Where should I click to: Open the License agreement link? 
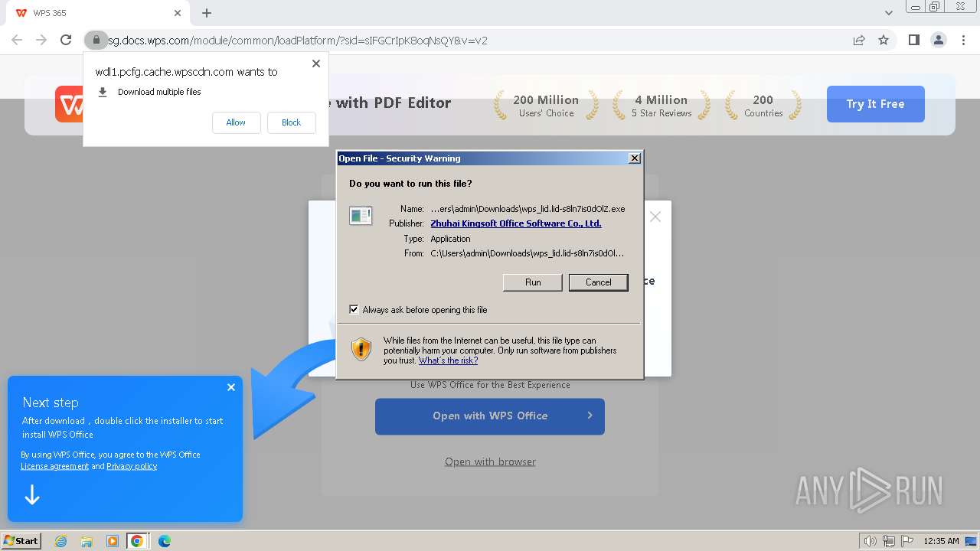(54, 466)
